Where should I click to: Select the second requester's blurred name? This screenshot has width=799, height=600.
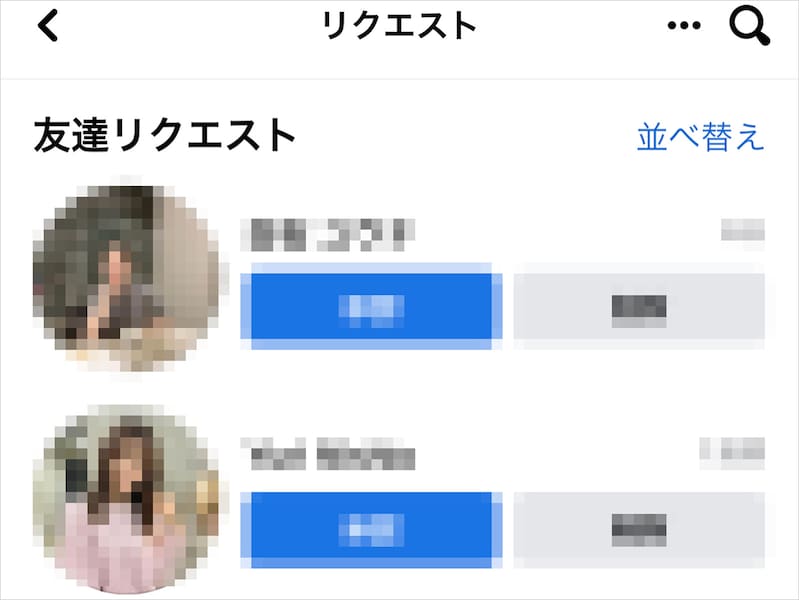[327, 453]
